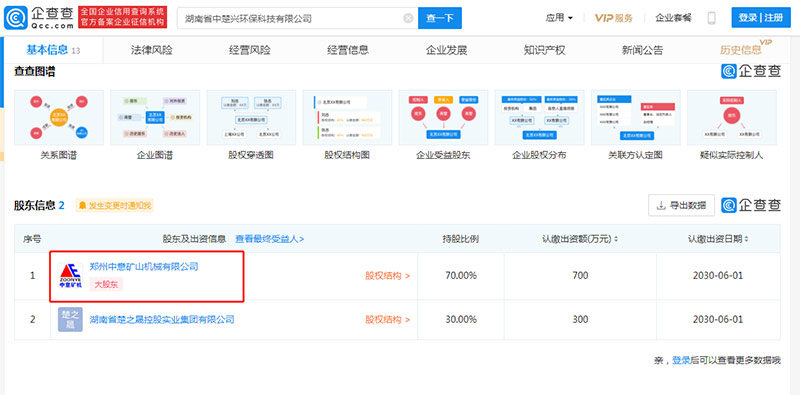Image resolution: width=800 pixels, height=395 pixels.
Task: Click the 2030-06-01 date in the 湖南省楚之晟控股 row
Action: coord(718,320)
